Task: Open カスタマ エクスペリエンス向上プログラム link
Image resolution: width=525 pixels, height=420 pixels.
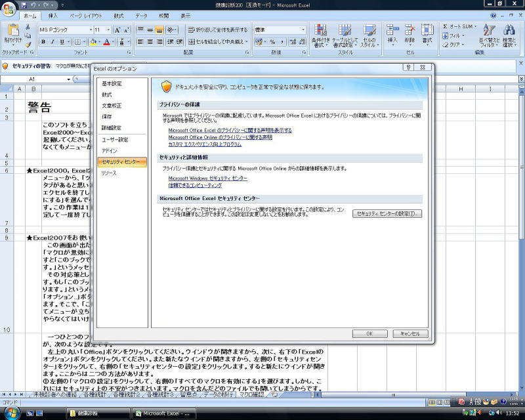Action: click(205, 144)
